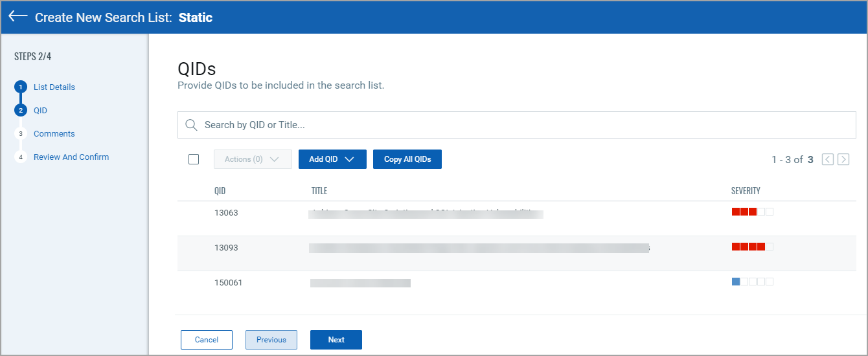Expand the Add QID dropdown
Image resolution: width=868 pixels, height=356 pixels.
coord(332,159)
